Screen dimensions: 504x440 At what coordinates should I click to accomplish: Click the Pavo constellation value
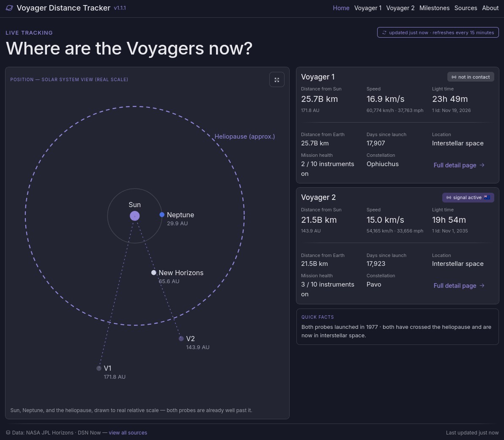(374, 284)
